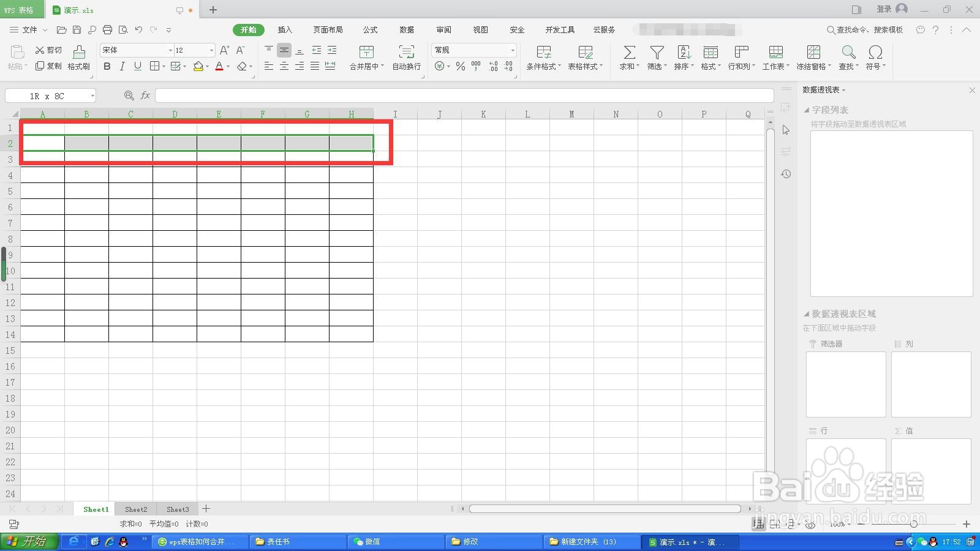This screenshot has height=551, width=980.
Task: Click the Save icon in quick toolbar
Action: coord(77,29)
